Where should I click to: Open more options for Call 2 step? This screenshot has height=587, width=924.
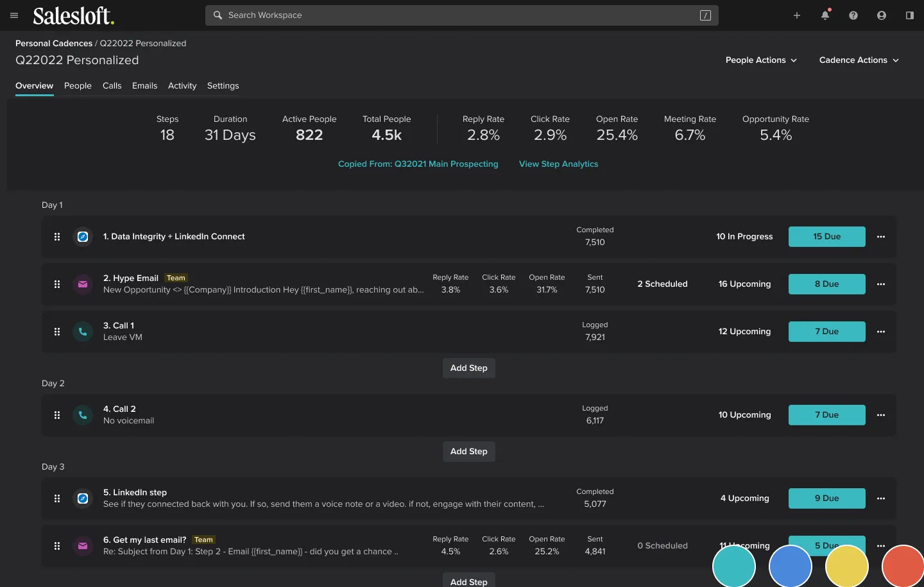point(881,415)
